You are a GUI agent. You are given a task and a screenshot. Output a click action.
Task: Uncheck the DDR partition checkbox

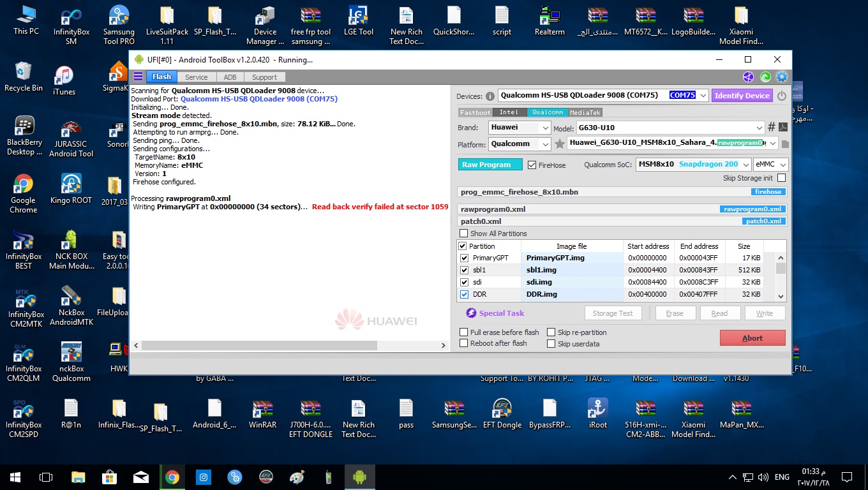click(464, 294)
